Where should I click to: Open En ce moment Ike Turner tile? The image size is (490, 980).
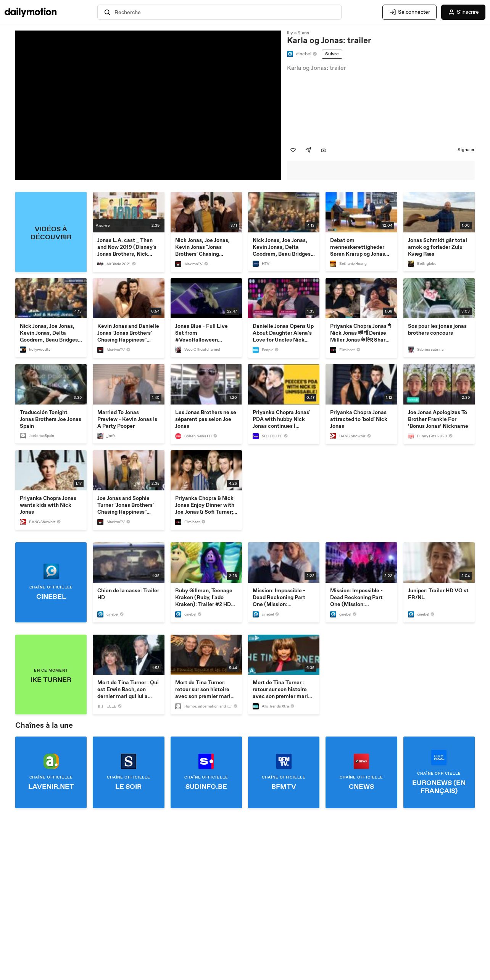[x=51, y=675]
